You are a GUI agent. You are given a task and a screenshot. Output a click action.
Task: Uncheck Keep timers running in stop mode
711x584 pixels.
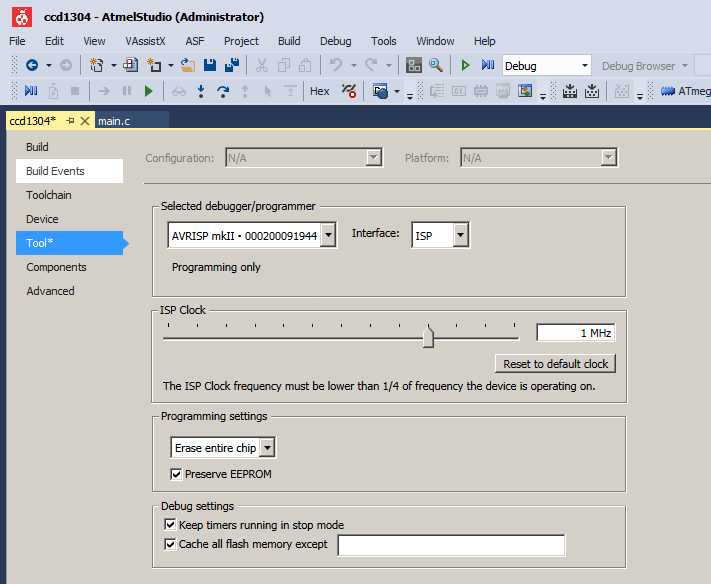pyautogui.click(x=170, y=525)
